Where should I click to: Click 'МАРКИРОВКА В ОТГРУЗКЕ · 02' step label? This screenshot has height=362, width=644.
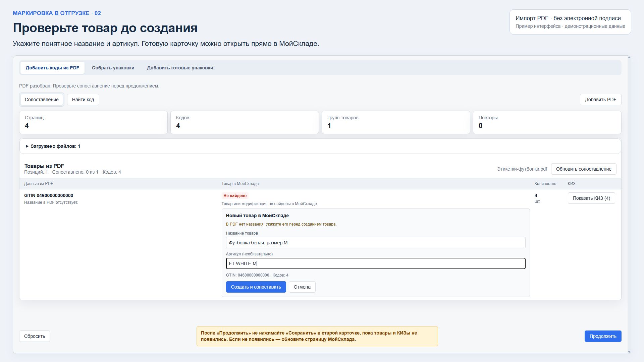click(57, 13)
